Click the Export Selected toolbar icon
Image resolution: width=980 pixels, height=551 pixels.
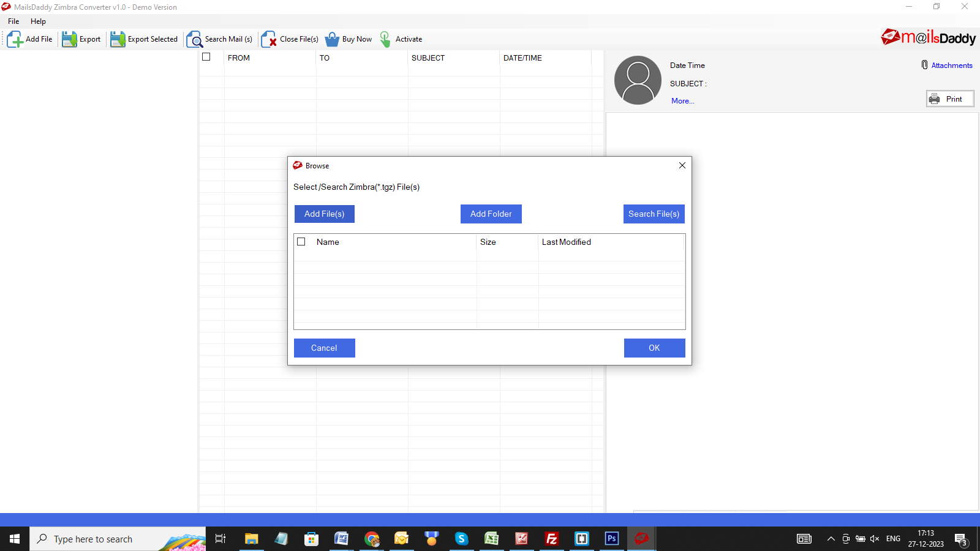118,39
